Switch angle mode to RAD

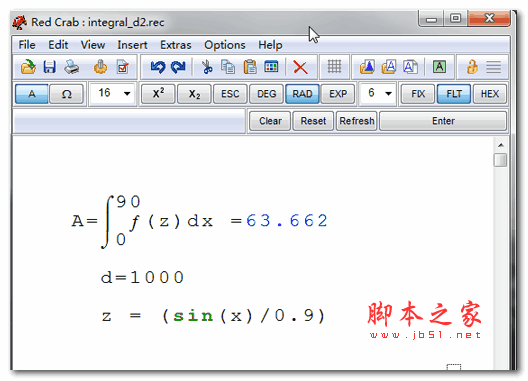coord(302,94)
